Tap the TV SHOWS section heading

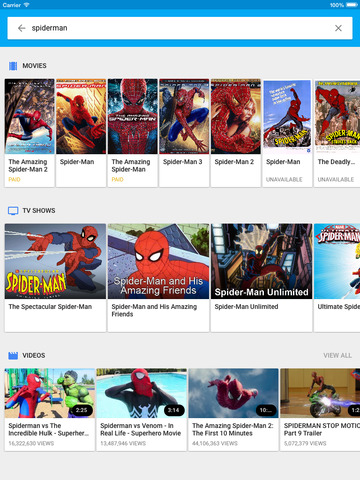click(39, 211)
